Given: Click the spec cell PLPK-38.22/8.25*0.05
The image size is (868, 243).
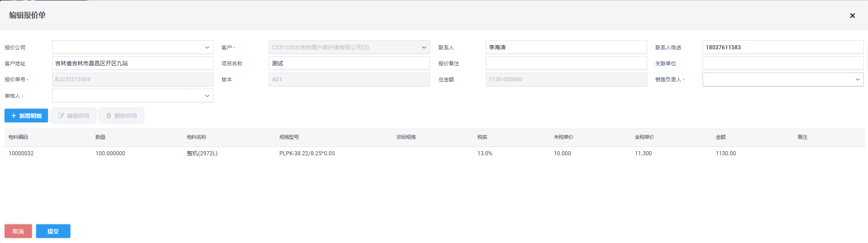Looking at the screenshot, I should tap(307, 153).
